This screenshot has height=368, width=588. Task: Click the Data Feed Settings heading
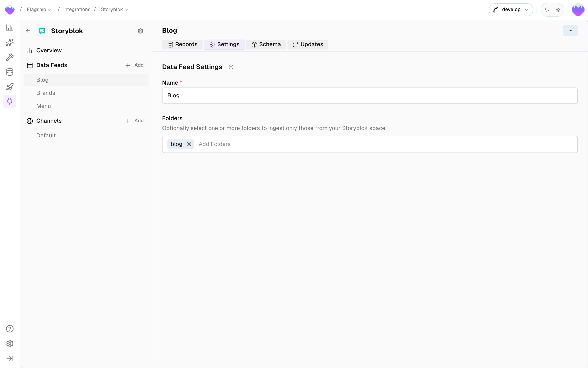pos(192,67)
